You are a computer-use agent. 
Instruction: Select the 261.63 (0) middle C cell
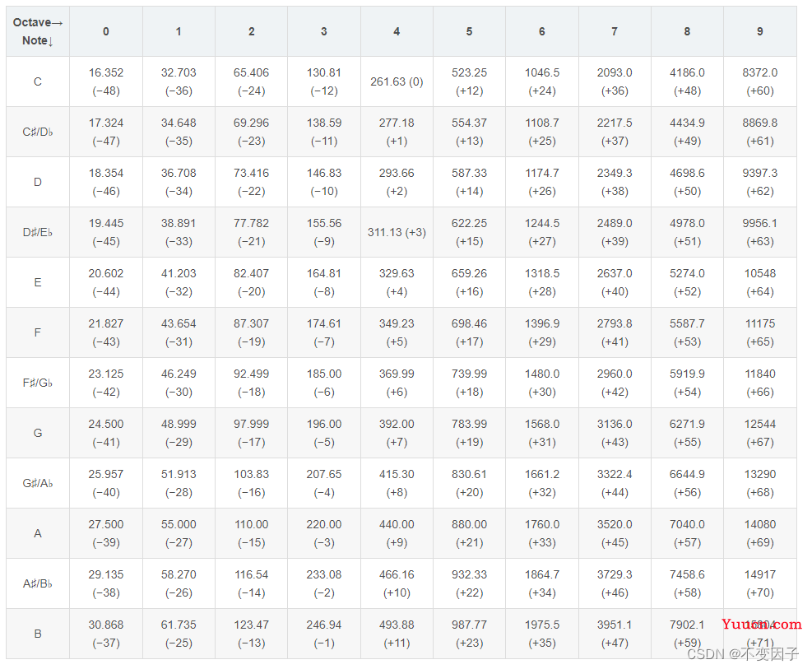pos(397,81)
